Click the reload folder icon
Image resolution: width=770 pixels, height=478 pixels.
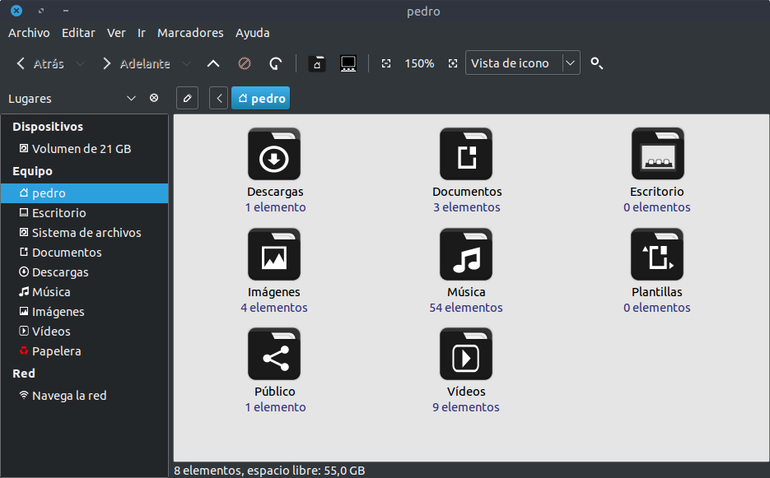[x=275, y=63]
